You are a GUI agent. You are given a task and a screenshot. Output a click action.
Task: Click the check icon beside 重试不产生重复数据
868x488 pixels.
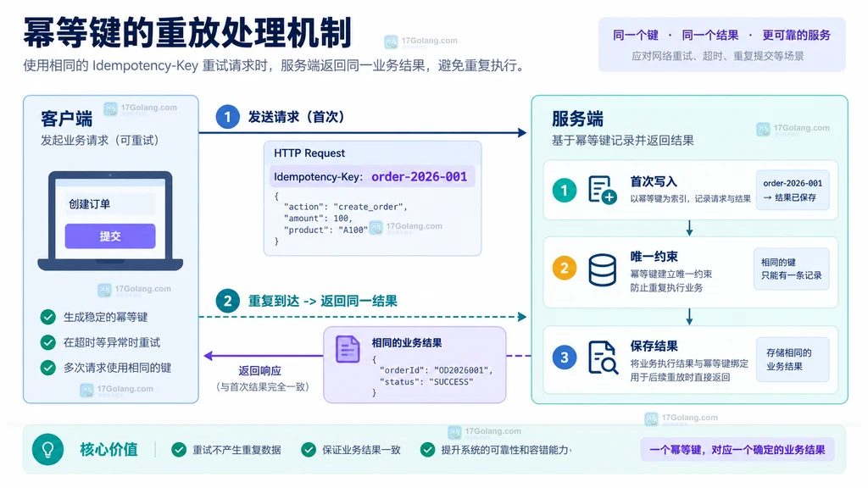(x=179, y=450)
